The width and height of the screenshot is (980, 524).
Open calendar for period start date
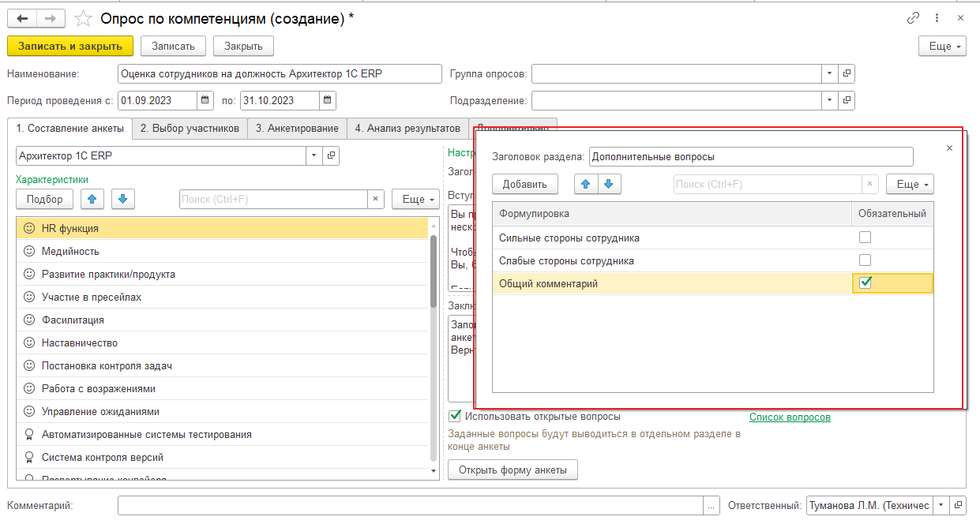[x=205, y=100]
